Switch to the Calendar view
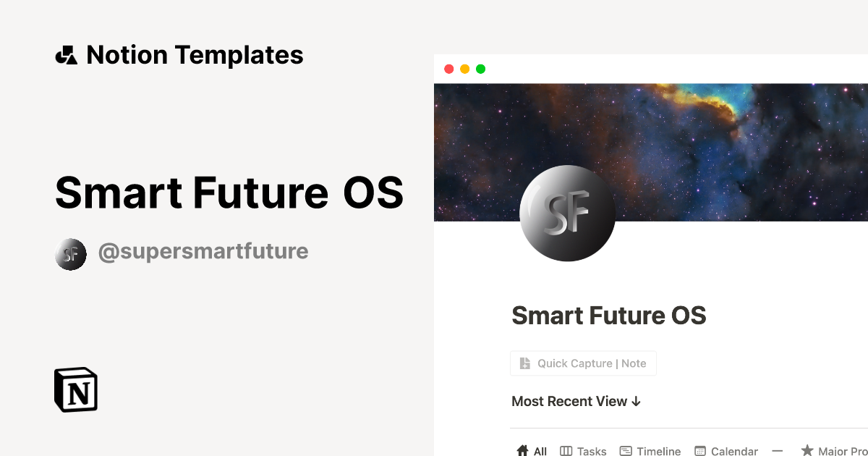Screen dimensions: 868x456 coord(733,451)
